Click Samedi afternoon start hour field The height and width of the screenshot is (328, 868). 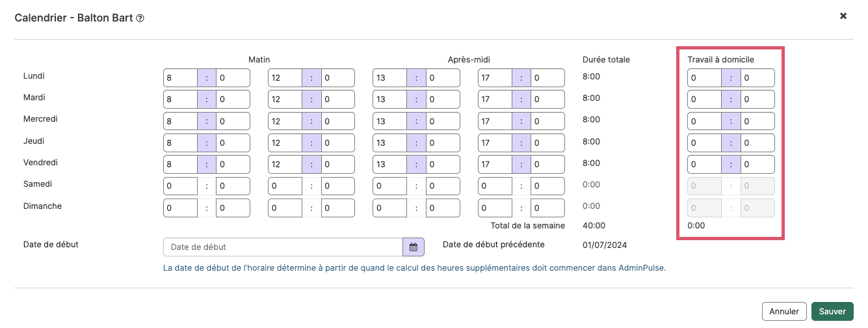point(389,186)
